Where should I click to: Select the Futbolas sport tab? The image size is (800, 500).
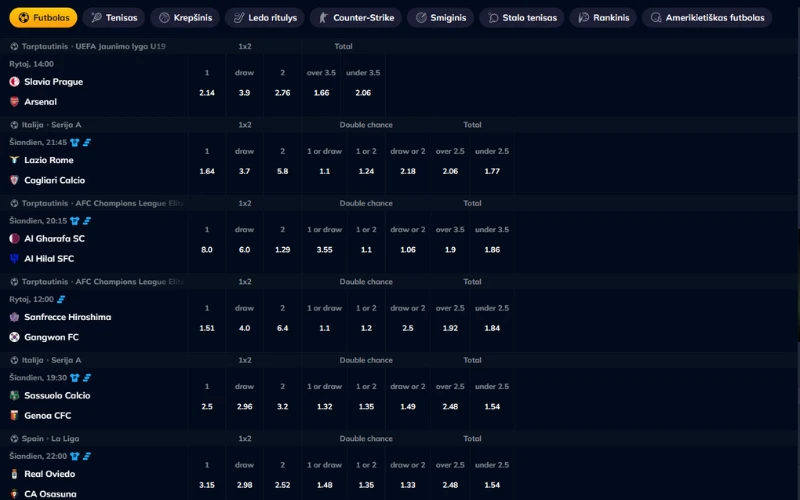click(x=43, y=17)
